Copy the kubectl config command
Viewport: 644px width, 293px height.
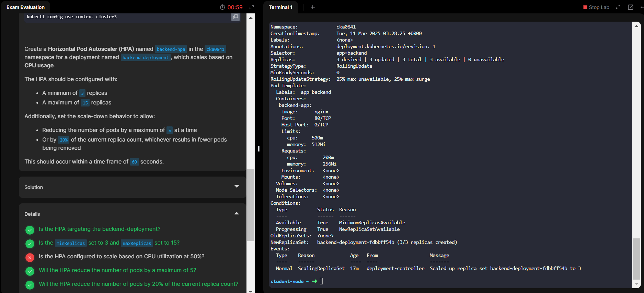pyautogui.click(x=235, y=17)
